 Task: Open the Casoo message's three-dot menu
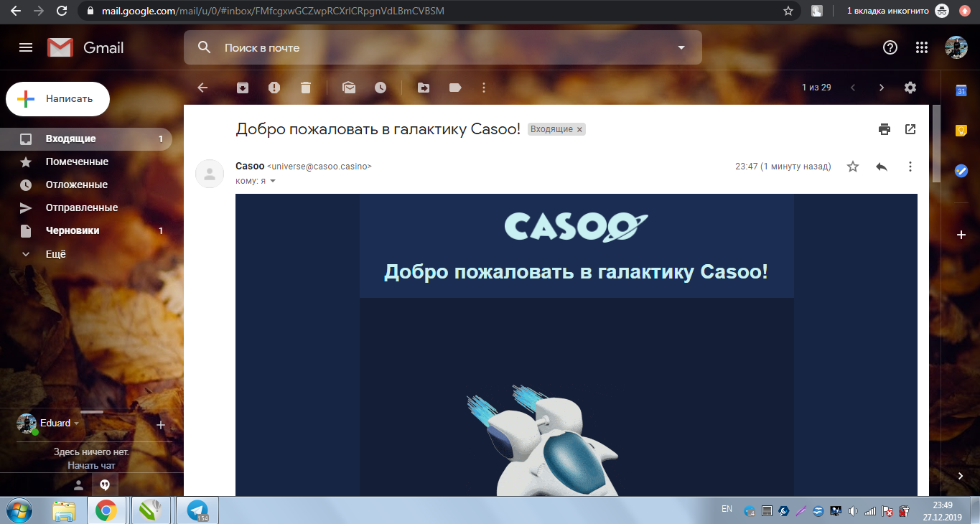tap(910, 167)
